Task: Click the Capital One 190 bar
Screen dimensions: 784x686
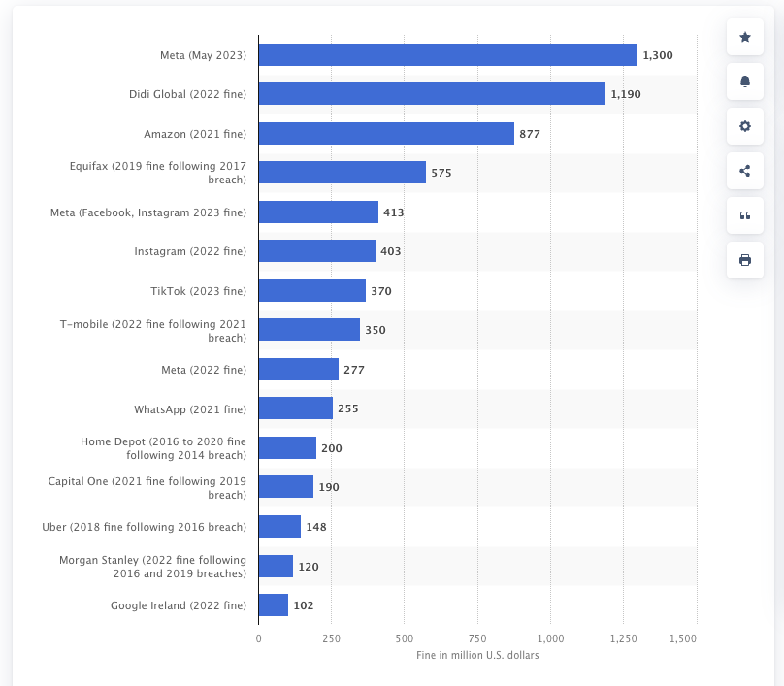Action: point(286,487)
